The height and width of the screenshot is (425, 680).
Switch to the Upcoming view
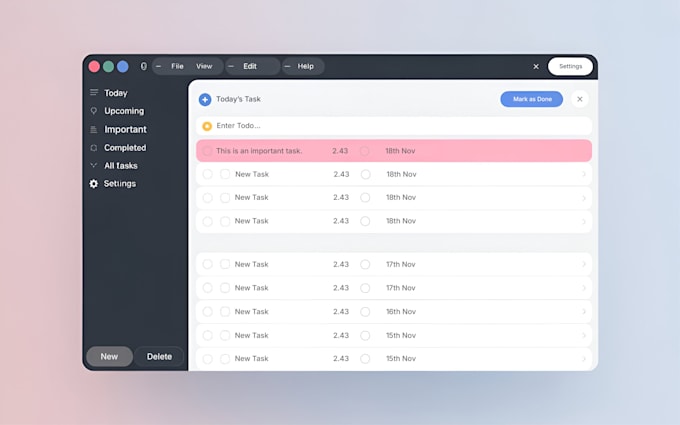(x=124, y=111)
